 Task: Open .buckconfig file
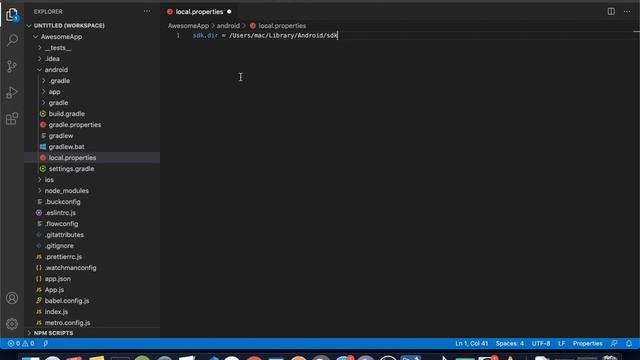[62, 202]
